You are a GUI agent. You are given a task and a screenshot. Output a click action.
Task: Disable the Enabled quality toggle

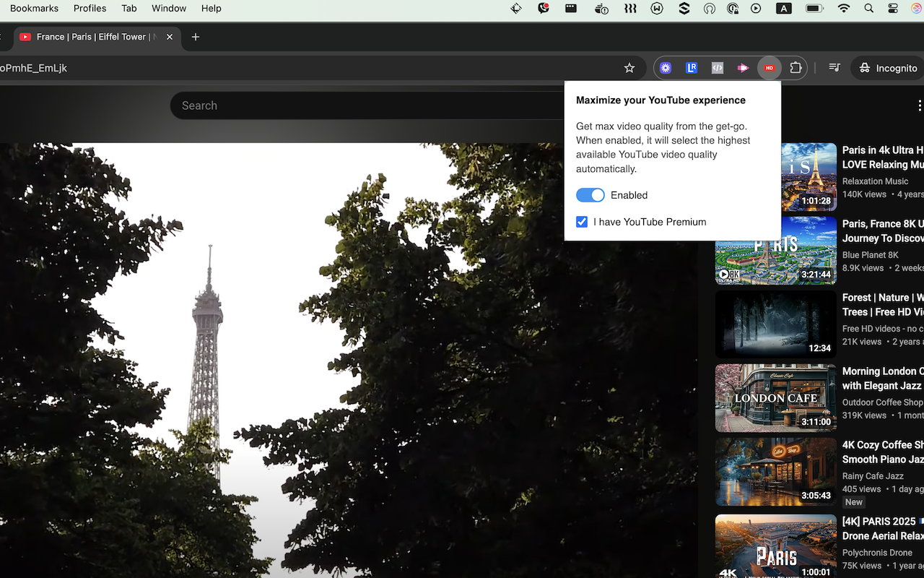click(x=590, y=194)
